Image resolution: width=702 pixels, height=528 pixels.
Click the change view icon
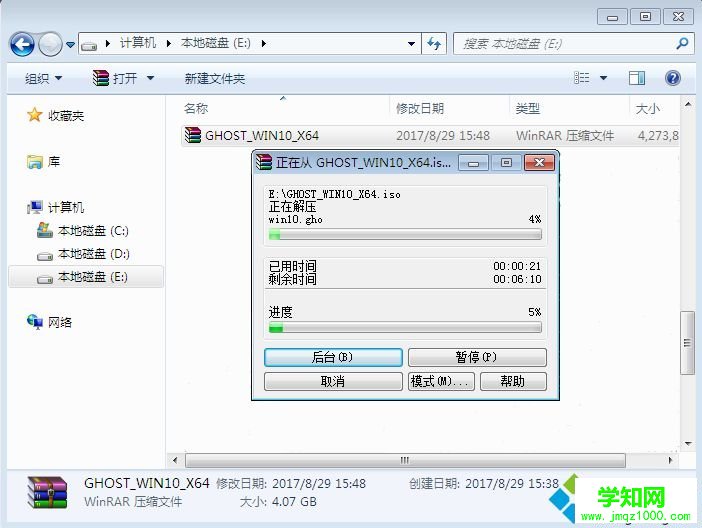tap(582, 78)
